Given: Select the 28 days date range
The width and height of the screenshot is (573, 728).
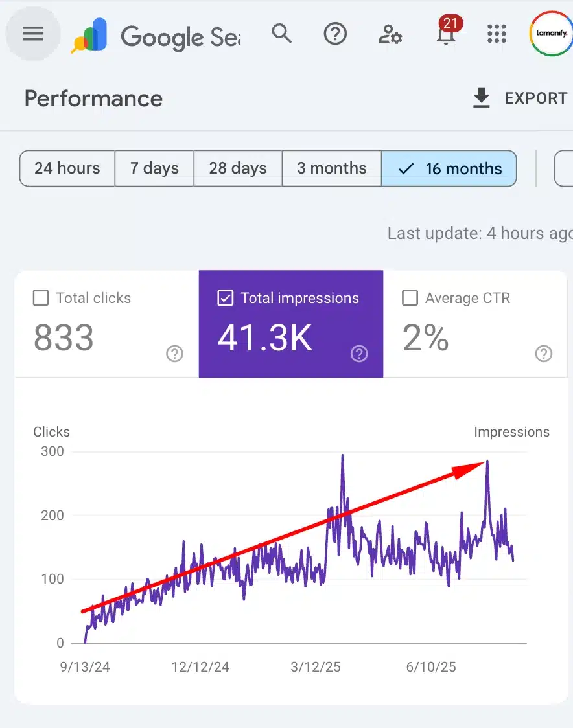Looking at the screenshot, I should (237, 168).
